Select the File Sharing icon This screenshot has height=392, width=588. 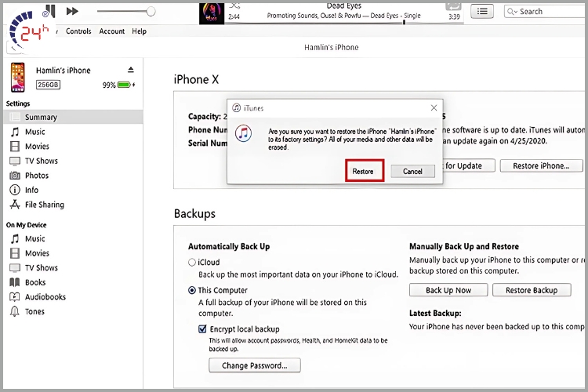point(15,205)
